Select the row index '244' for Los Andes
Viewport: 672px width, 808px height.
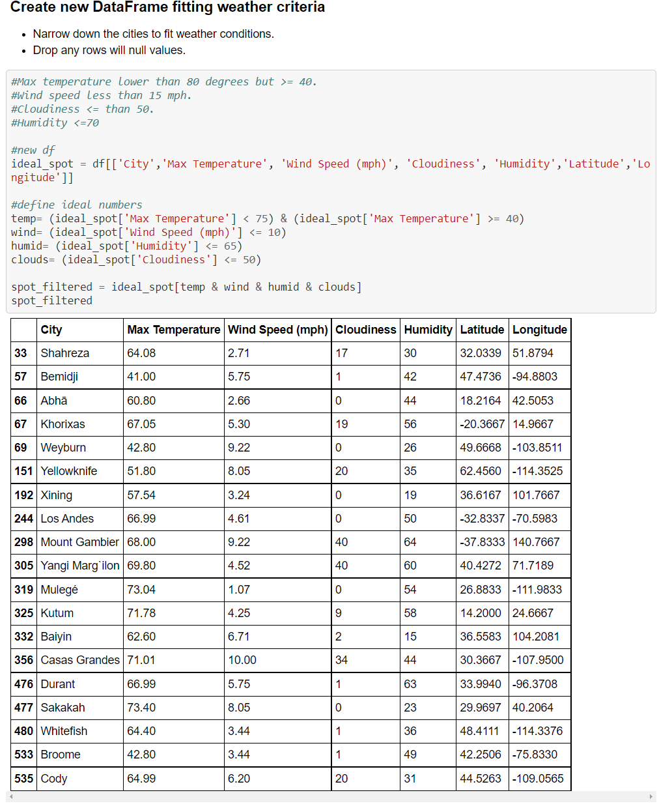pyautogui.click(x=23, y=518)
